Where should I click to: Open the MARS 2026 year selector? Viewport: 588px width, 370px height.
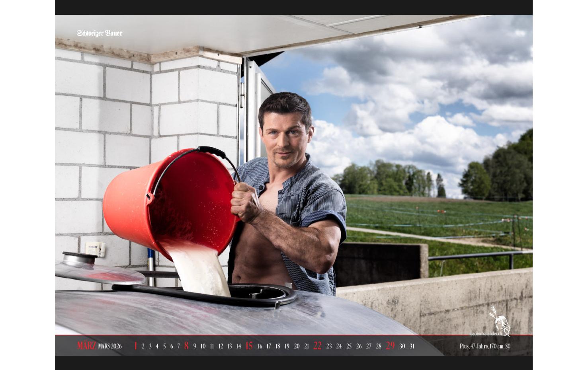pyautogui.click(x=111, y=346)
